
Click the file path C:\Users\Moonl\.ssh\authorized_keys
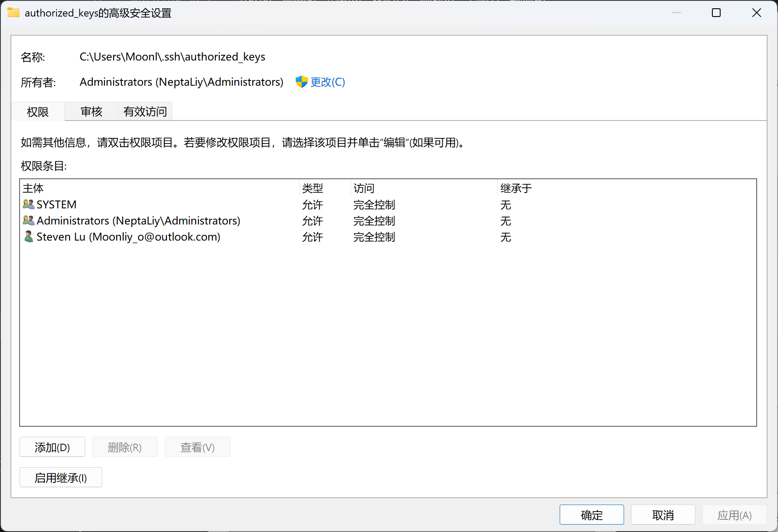tap(172, 57)
